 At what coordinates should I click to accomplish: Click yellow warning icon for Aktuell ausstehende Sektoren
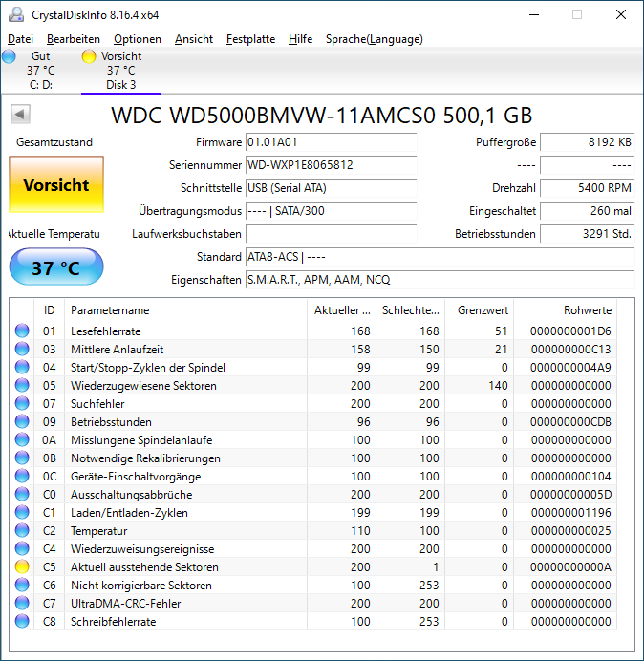click(x=22, y=566)
